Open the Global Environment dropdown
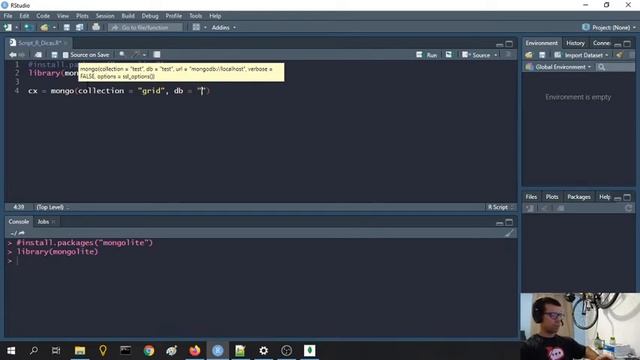This screenshot has height=360, width=640. coord(558,67)
